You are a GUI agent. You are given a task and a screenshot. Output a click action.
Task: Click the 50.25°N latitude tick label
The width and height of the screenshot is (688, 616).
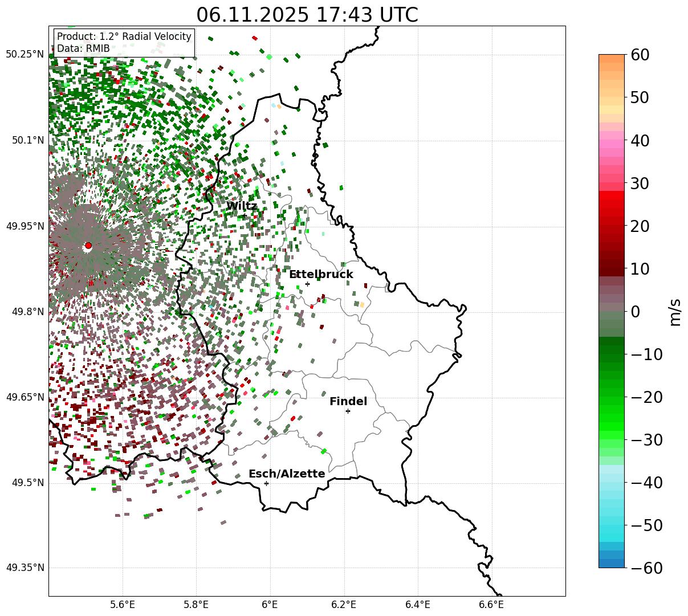pyautogui.click(x=25, y=55)
